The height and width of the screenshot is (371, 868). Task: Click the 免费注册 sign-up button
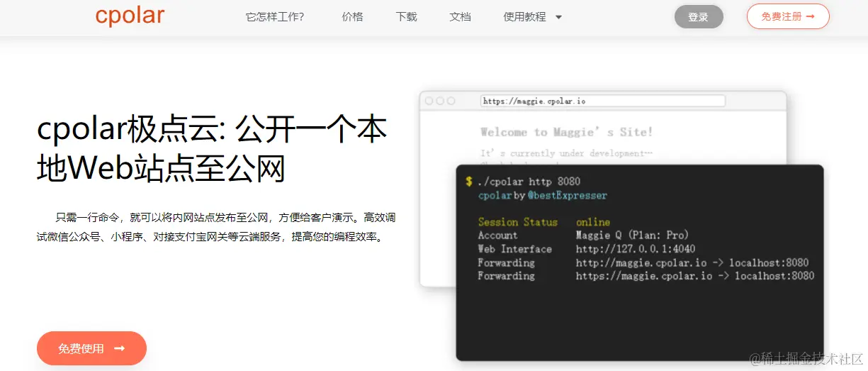point(788,16)
